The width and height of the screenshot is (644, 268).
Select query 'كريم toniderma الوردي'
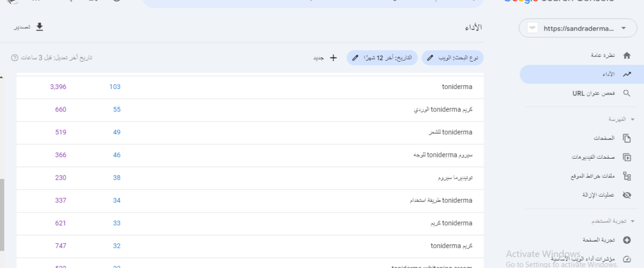250,110
